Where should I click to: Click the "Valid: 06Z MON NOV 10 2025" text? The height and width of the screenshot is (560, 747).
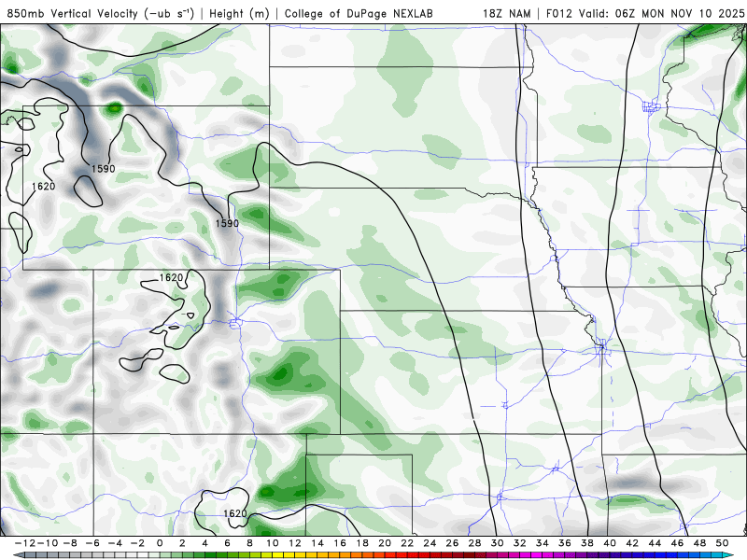pos(661,13)
